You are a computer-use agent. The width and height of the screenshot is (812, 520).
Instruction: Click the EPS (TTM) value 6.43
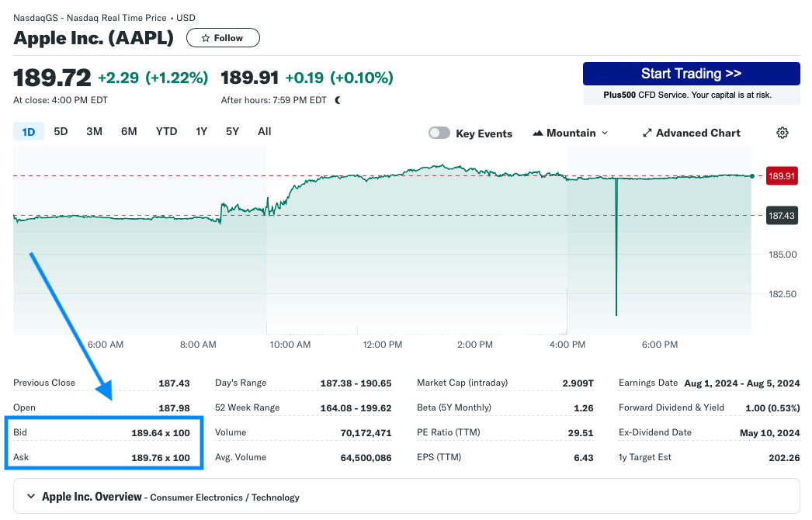(x=584, y=458)
